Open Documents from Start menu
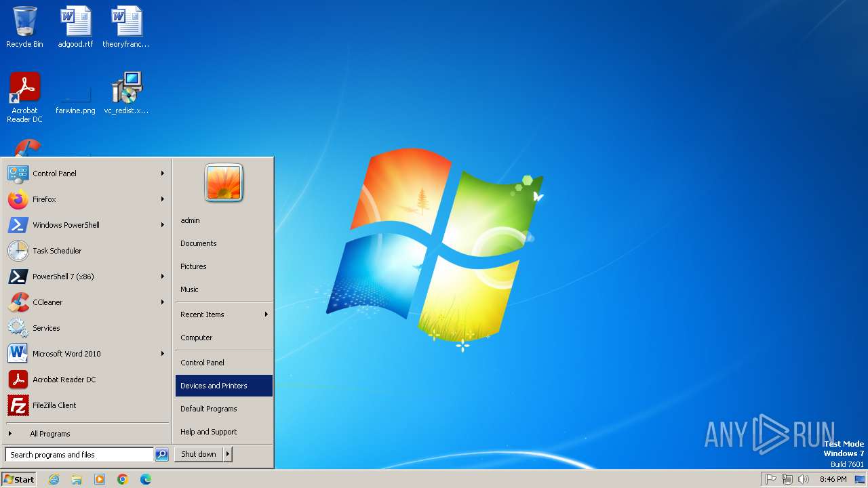The image size is (868, 488). (224, 243)
